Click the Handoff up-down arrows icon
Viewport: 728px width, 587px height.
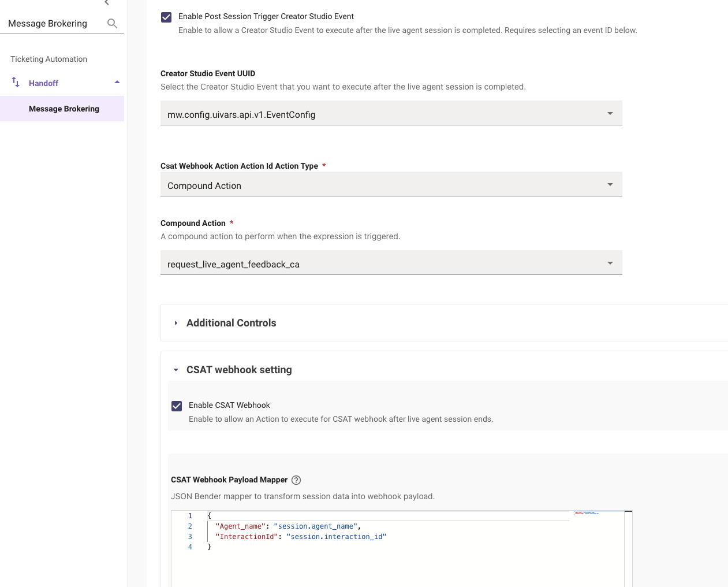16,83
